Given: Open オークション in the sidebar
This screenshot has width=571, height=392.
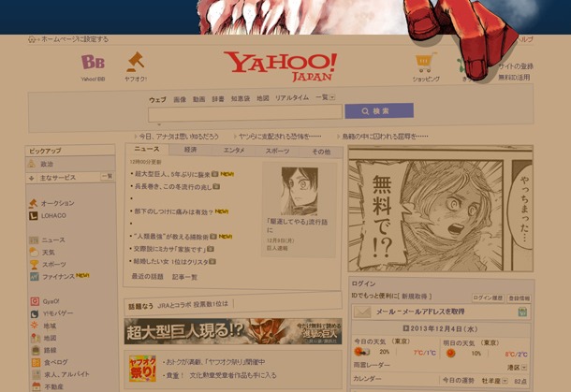Looking at the screenshot, I should 52,203.
